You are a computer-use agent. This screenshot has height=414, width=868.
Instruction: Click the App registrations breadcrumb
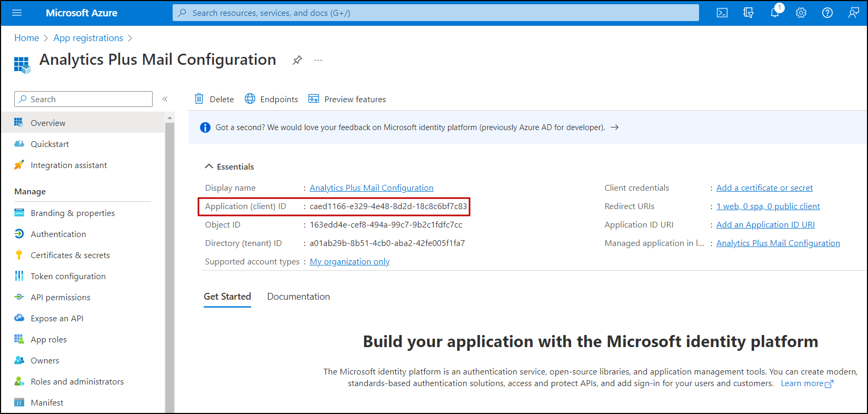(x=88, y=38)
